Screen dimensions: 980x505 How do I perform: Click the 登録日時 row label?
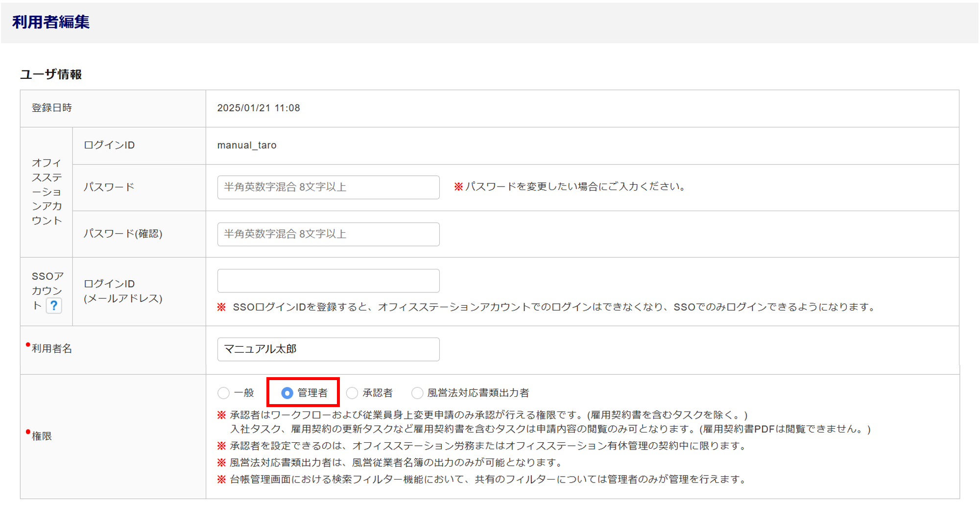52,108
